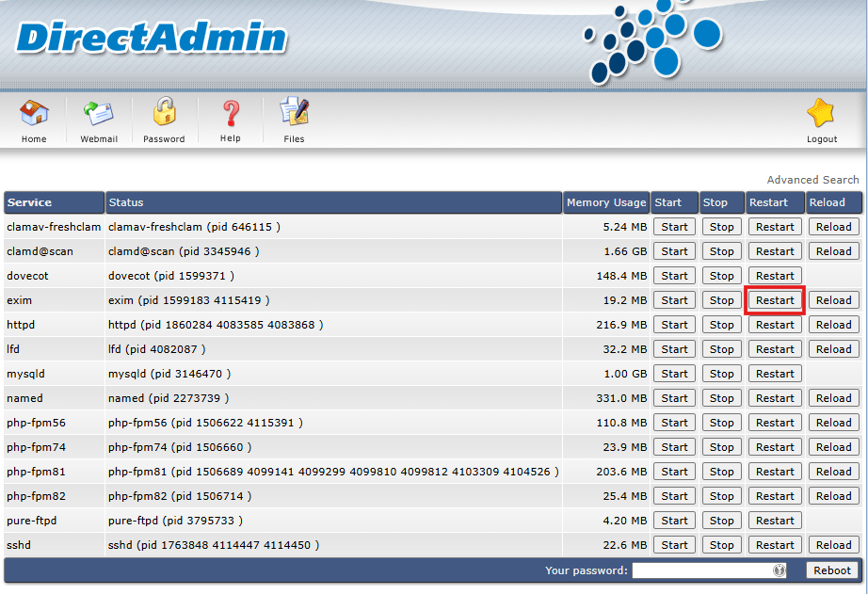Open the Home icon
The height and width of the screenshot is (594, 868).
[34, 114]
